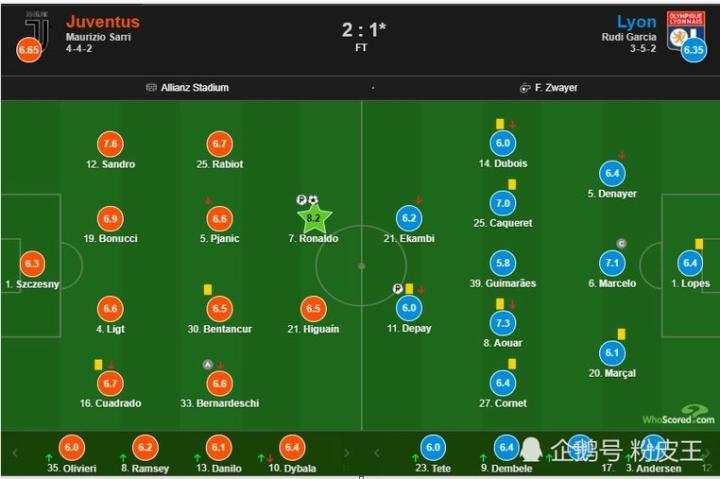Select substitute Dybala on the bench

pyautogui.click(x=292, y=468)
